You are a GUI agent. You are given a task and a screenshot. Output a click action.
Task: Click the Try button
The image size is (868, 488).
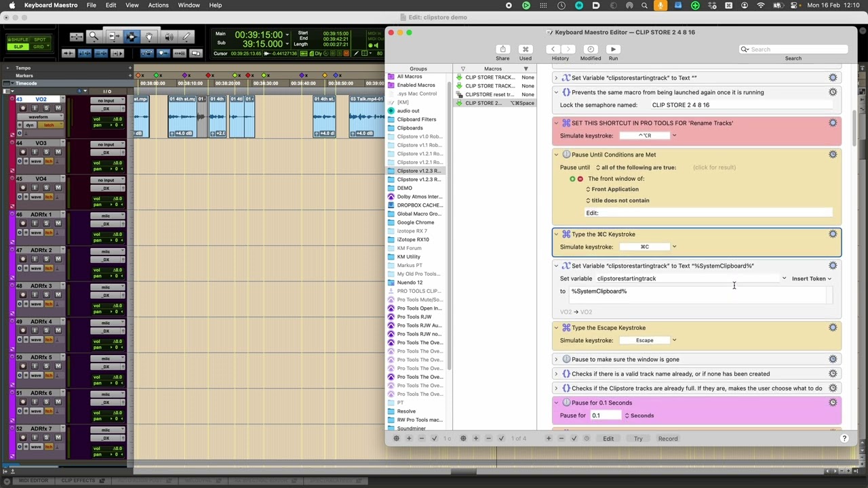tap(638, 439)
